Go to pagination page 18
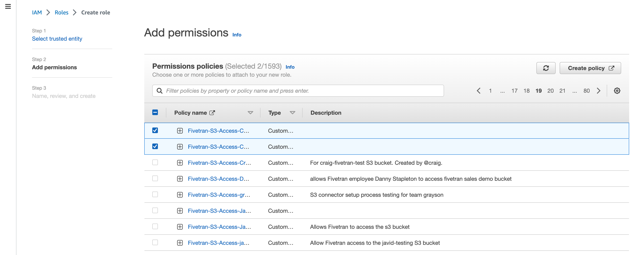 pos(526,91)
